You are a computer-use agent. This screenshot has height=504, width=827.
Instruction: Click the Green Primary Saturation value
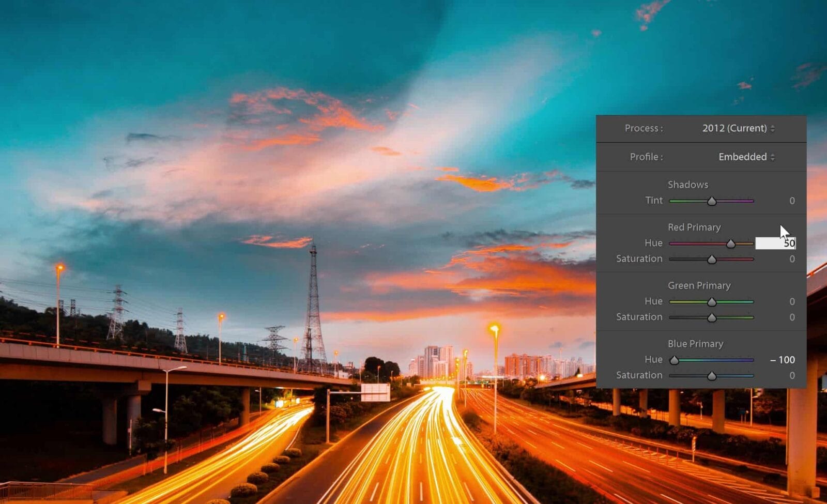791,317
